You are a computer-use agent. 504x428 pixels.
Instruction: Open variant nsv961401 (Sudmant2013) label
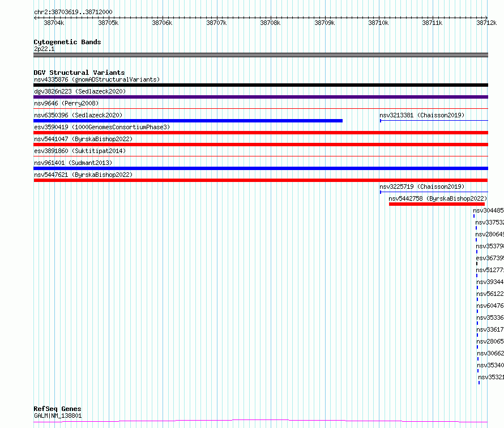point(73,163)
